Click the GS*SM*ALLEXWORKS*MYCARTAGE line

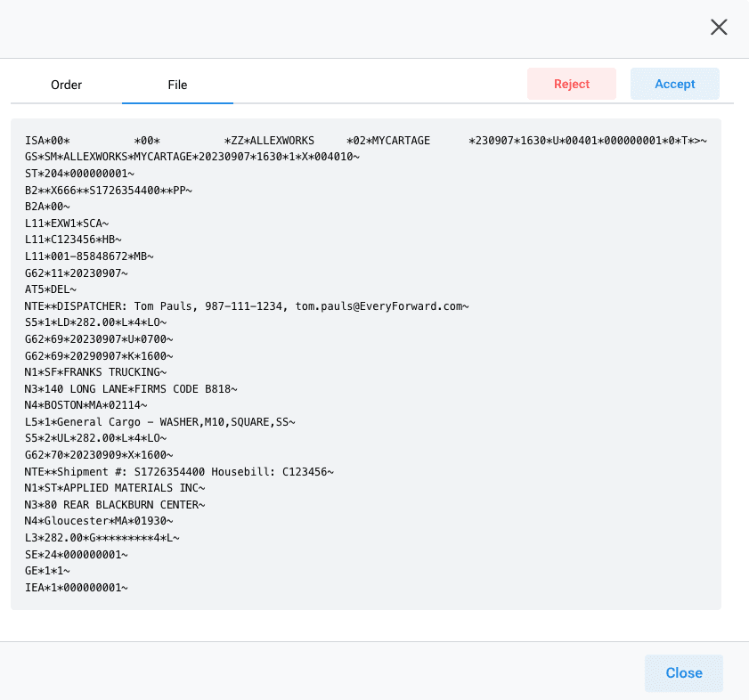(192, 157)
